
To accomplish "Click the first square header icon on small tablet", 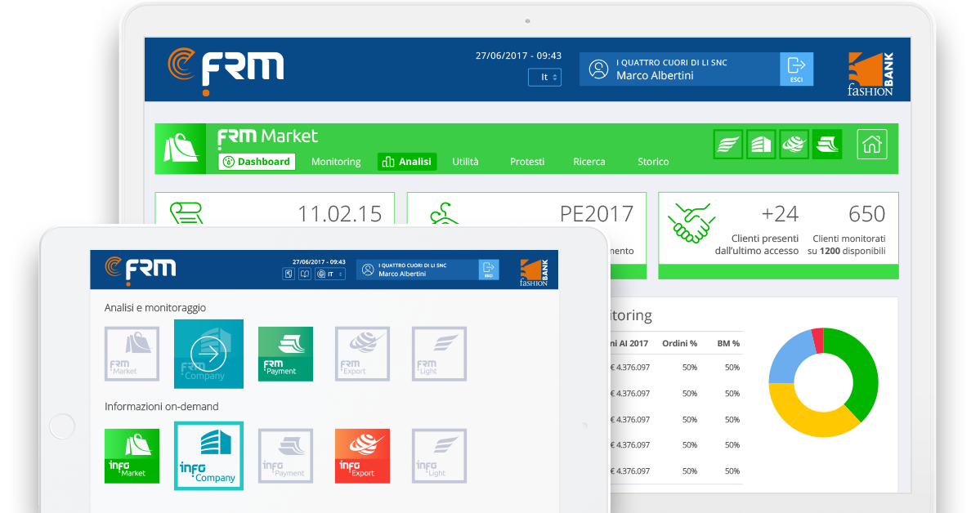I will 289,274.
